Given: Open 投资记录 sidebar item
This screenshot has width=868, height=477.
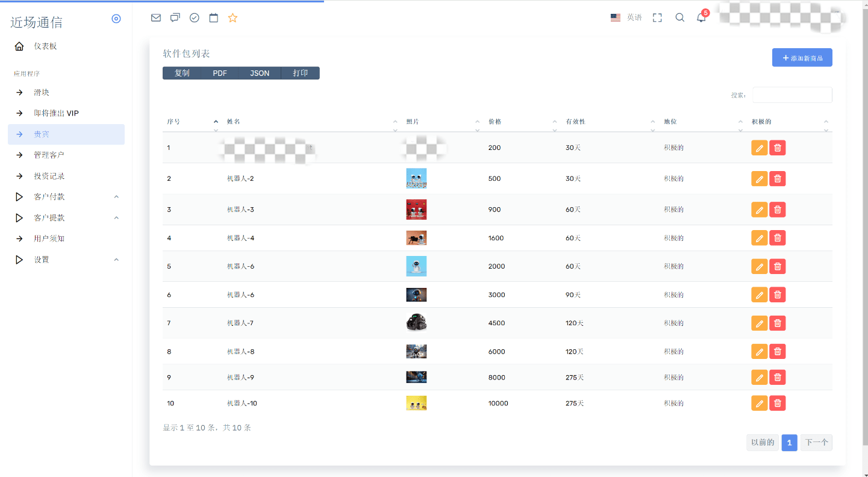Looking at the screenshot, I should click(66, 176).
